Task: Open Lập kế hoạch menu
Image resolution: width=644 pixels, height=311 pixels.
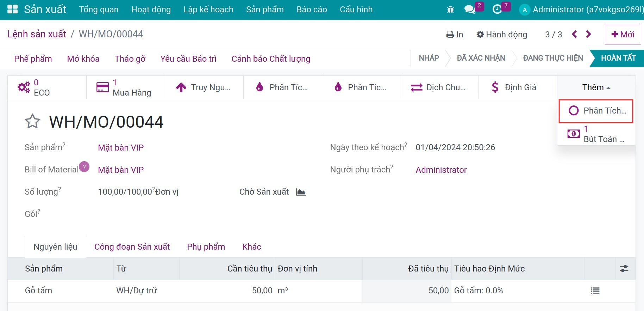Action: click(208, 10)
